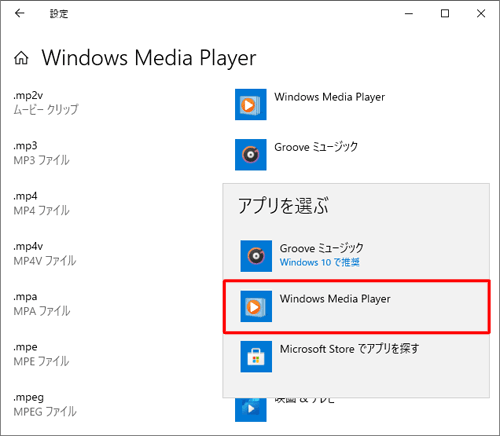This screenshot has height=436, width=500.
Task: Click the Windows 10 で推奨 text
Action: tap(319, 262)
